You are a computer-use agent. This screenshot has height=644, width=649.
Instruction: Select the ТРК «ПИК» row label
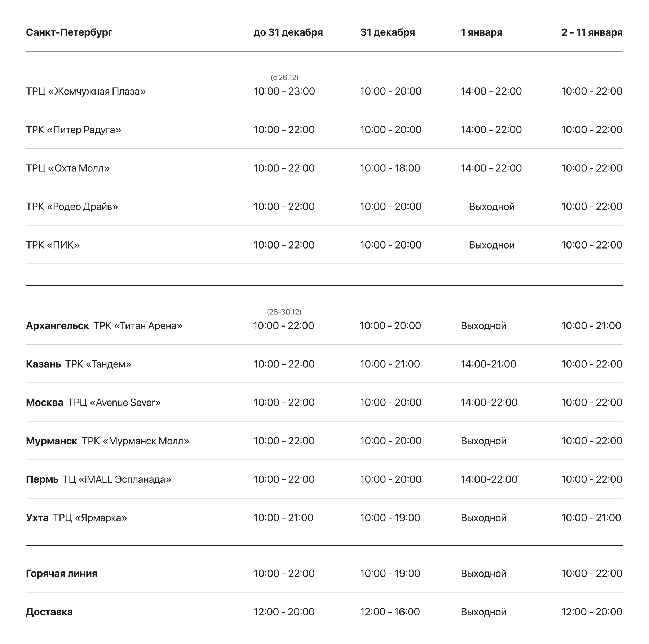click(53, 245)
